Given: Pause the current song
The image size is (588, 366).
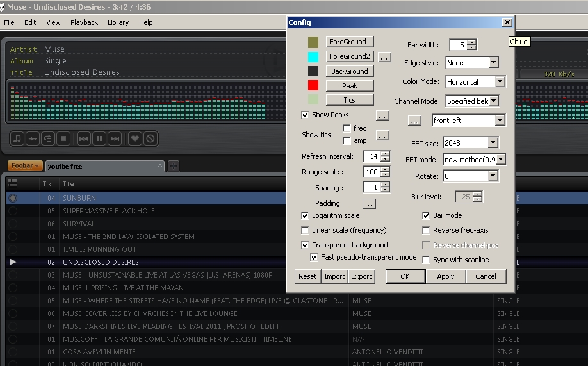Looking at the screenshot, I should pyautogui.click(x=99, y=138).
